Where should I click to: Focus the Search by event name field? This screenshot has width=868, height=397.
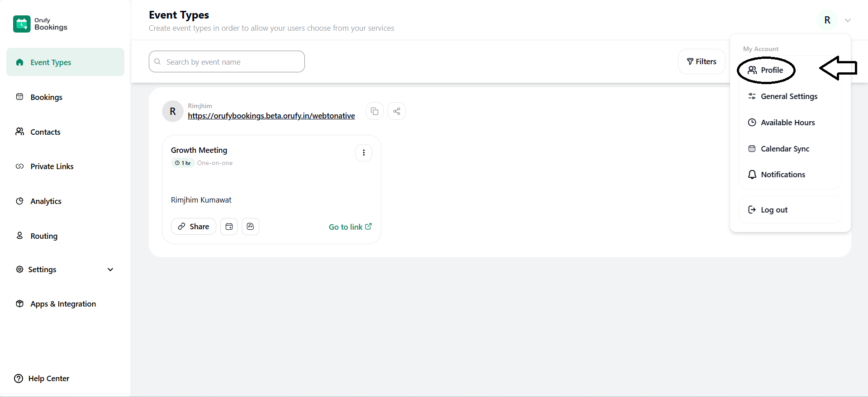coord(231,62)
